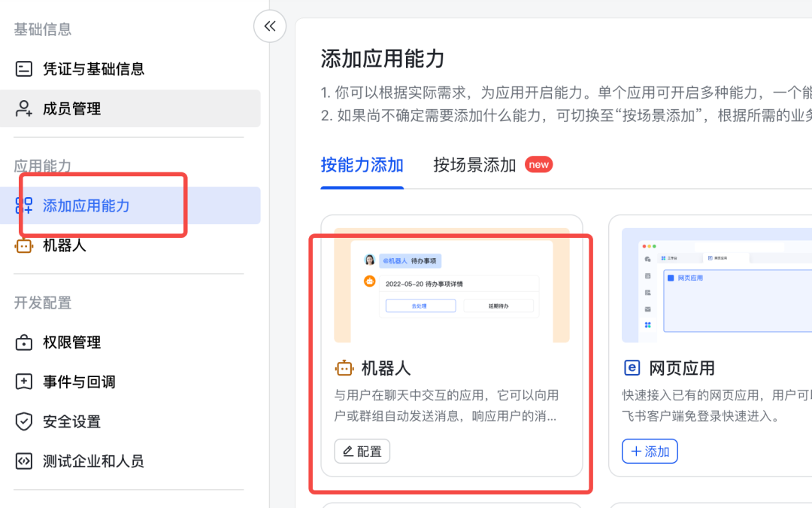Click the 安全设置 shield icon
The height and width of the screenshot is (508, 812).
24,421
